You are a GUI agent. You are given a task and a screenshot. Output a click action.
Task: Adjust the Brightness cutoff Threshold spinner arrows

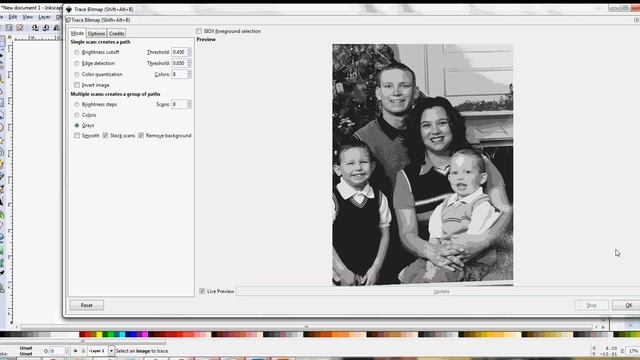pos(189,52)
